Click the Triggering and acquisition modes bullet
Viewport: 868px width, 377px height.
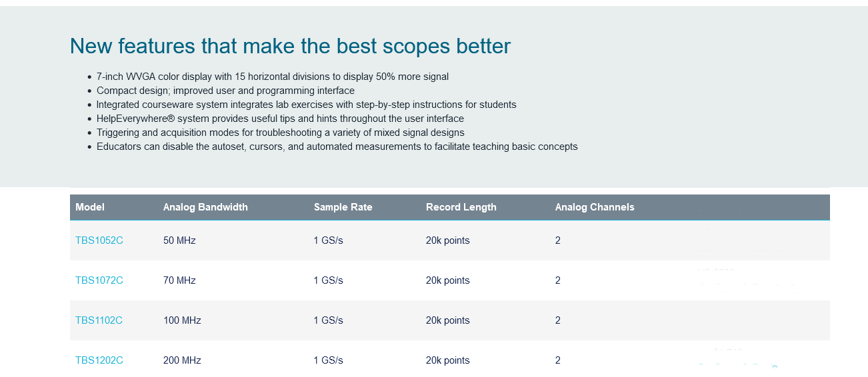[x=281, y=133]
